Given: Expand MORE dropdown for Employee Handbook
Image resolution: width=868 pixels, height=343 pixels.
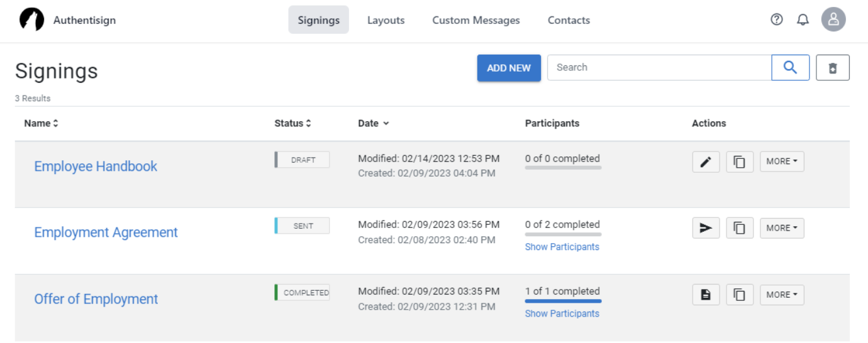Looking at the screenshot, I should click(x=782, y=161).
